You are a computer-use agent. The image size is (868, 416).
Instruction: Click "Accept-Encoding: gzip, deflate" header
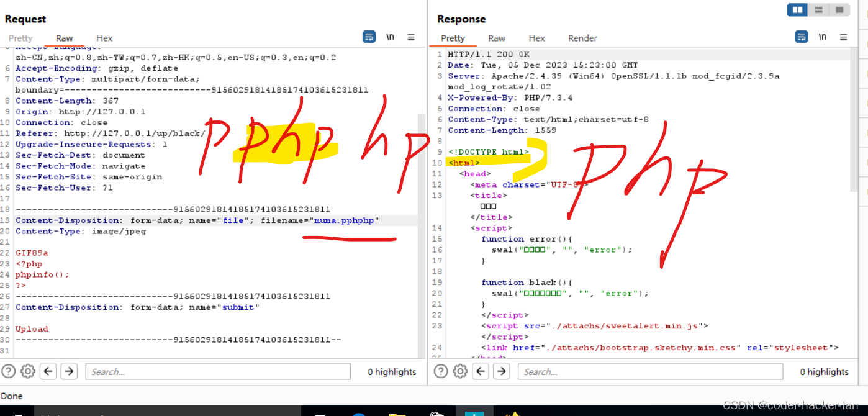click(97, 68)
